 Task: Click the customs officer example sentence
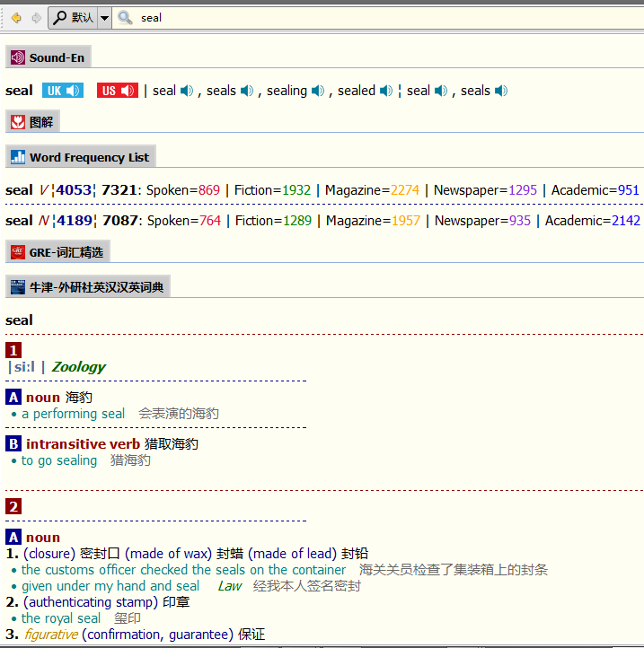coord(183,570)
